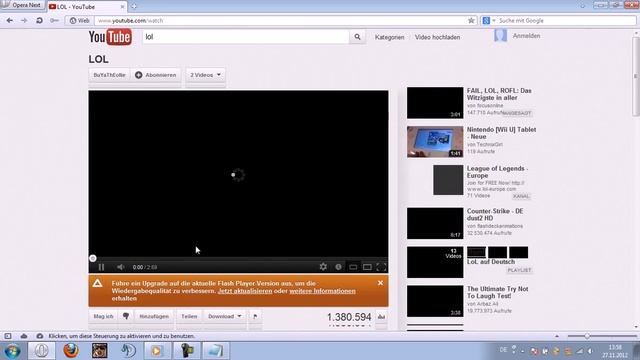Open Nintendo Wii U Tablet video title
This screenshot has width=640, height=360.
pyautogui.click(x=501, y=133)
